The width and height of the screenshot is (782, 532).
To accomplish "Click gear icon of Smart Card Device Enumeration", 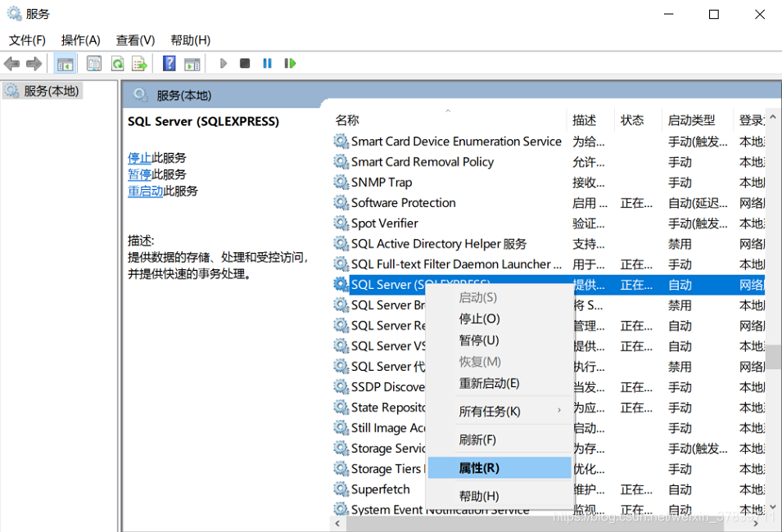I will tap(341, 141).
